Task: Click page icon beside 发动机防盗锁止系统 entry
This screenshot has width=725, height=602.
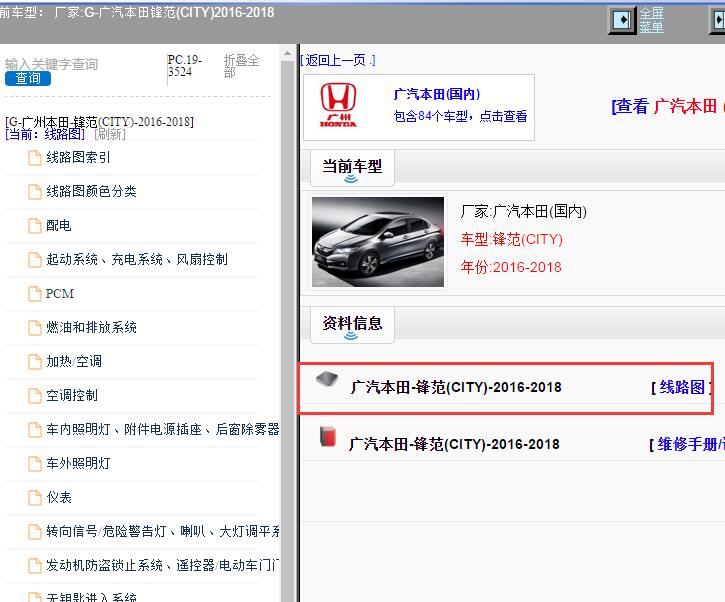Action: [x=35, y=565]
